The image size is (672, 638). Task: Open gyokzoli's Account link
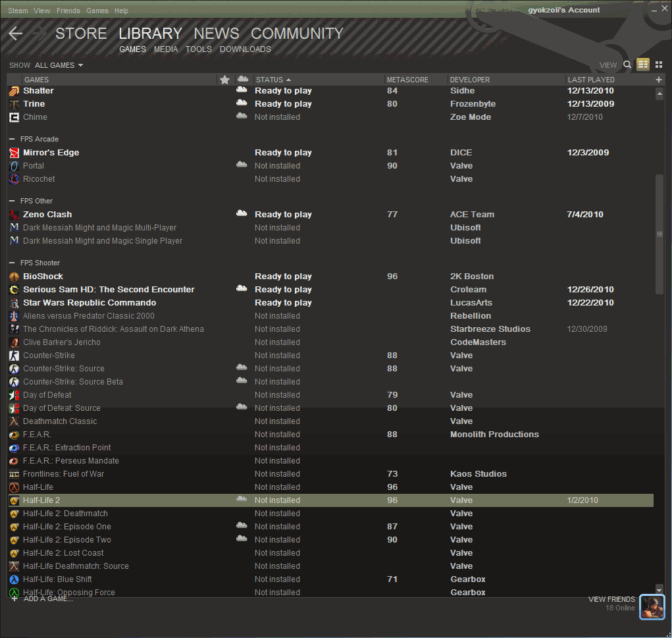click(x=563, y=10)
